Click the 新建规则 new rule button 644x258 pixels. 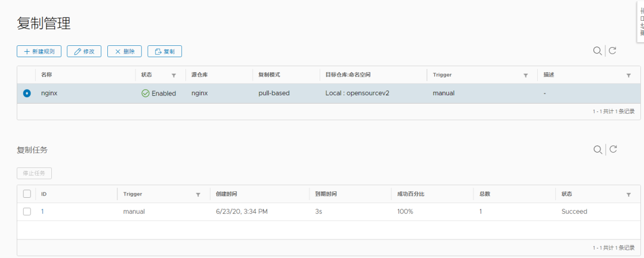pos(39,52)
